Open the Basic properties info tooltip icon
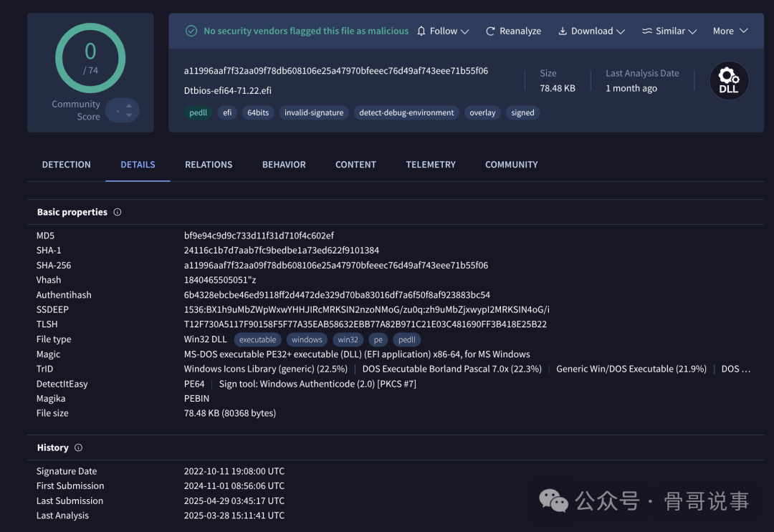The image size is (774, 532). click(117, 212)
